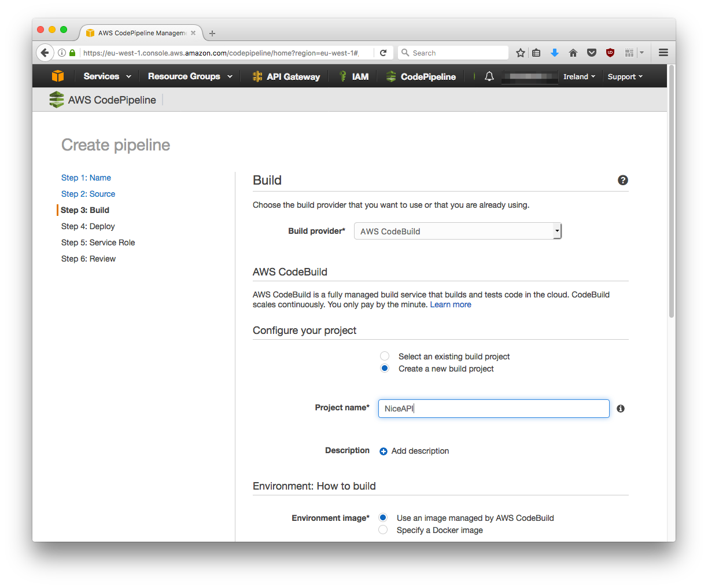
Task: Reload the page with refresh icon
Action: [x=383, y=53]
